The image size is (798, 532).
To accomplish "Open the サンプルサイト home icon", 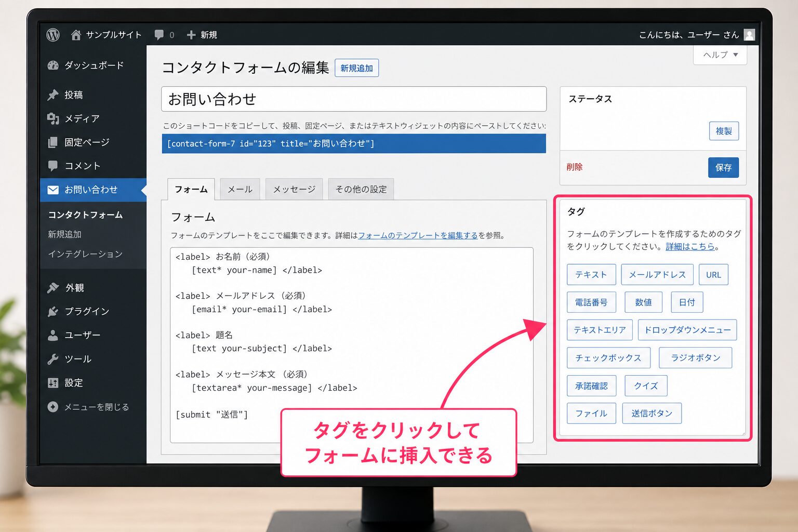I will [x=76, y=35].
